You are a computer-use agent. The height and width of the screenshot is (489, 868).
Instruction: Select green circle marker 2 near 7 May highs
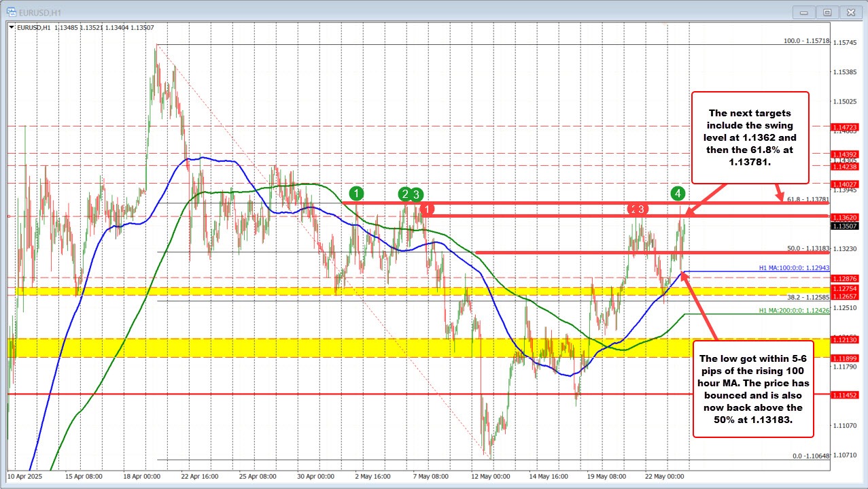click(x=404, y=195)
